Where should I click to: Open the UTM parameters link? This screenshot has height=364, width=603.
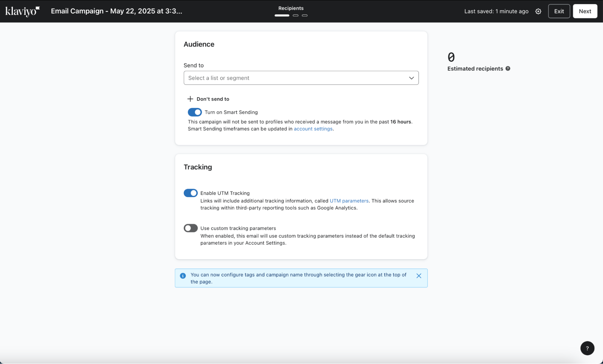349,201
